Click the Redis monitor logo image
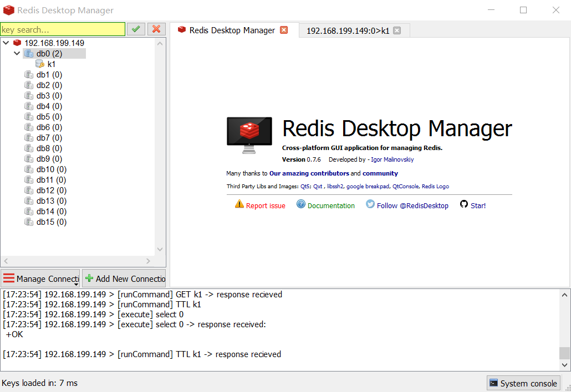This screenshot has height=392, width=571. (x=249, y=135)
